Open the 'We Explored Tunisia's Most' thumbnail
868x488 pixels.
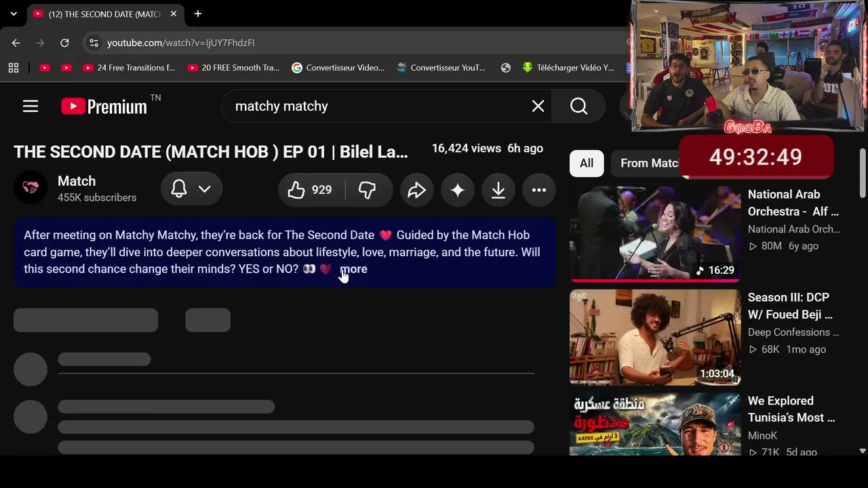tap(655, 424)
